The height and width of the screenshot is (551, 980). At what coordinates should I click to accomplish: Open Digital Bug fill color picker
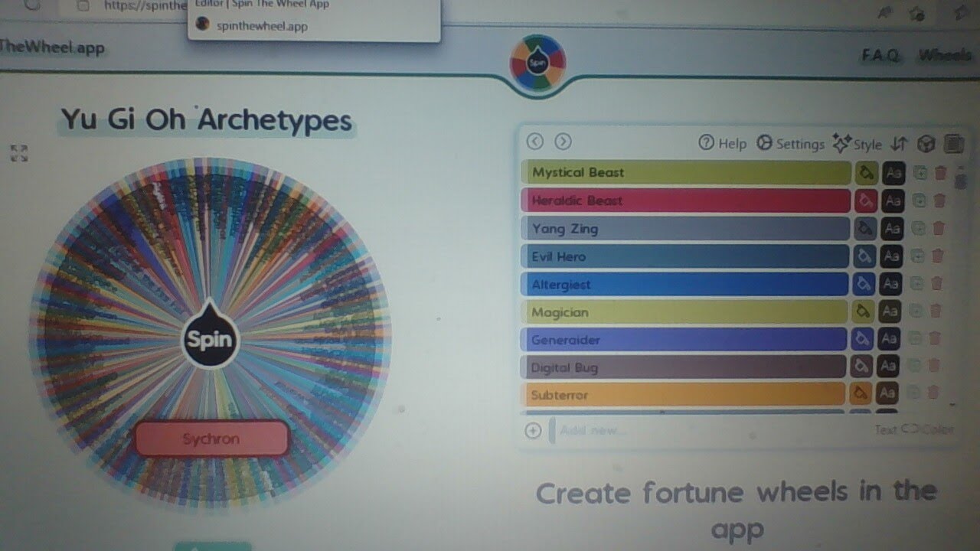click(x=861, y=367)
